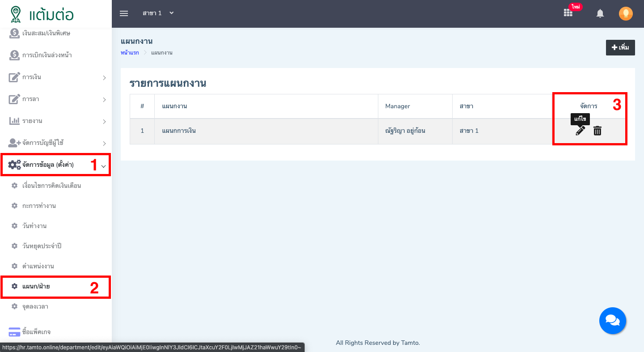Click the แต้มต่อ logo

(42, 14)
